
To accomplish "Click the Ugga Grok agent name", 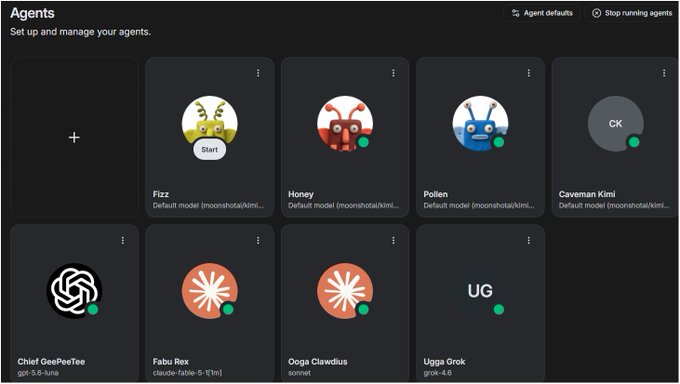I will [x=445, y=361].
